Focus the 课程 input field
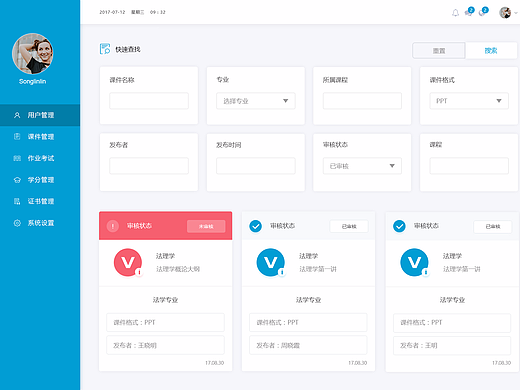Screen dimensions: 520x390 click(469, 166)
